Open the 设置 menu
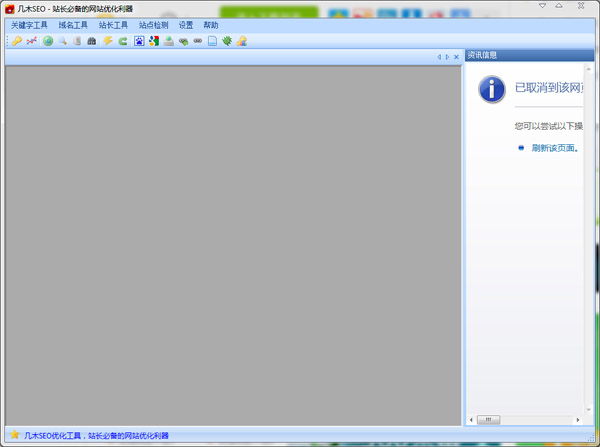This screenshot has height=447, width=600. [x=186, y=25]
